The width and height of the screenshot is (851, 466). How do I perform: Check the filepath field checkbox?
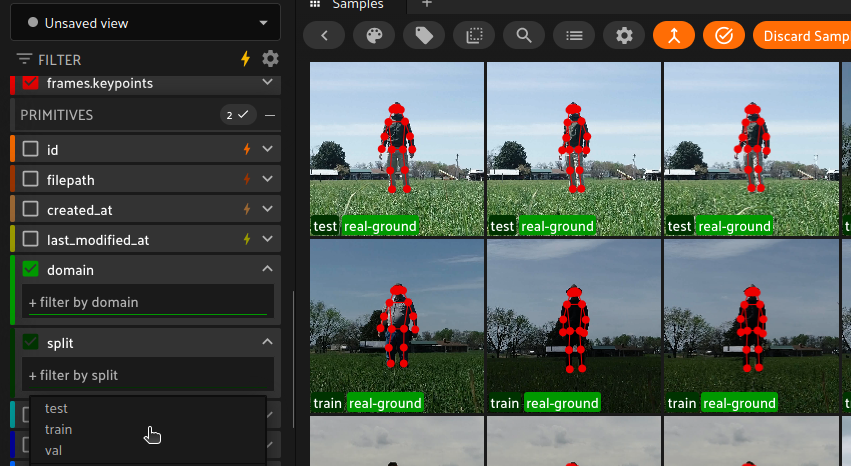[30, 178]
